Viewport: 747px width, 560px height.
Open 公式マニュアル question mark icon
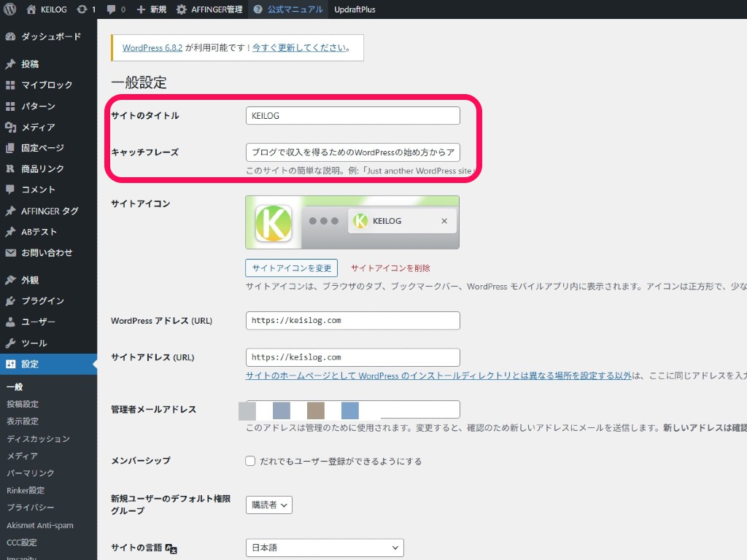(258, 9)
